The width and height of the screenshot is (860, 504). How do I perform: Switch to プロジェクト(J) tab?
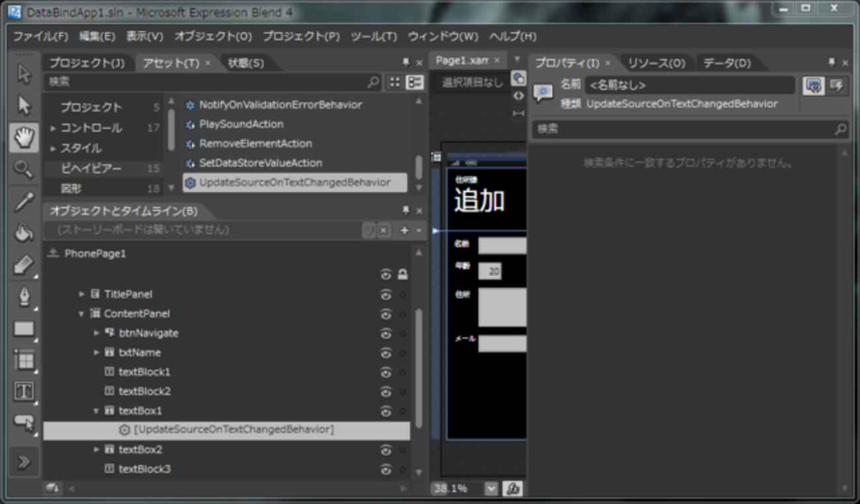point(87,63)
